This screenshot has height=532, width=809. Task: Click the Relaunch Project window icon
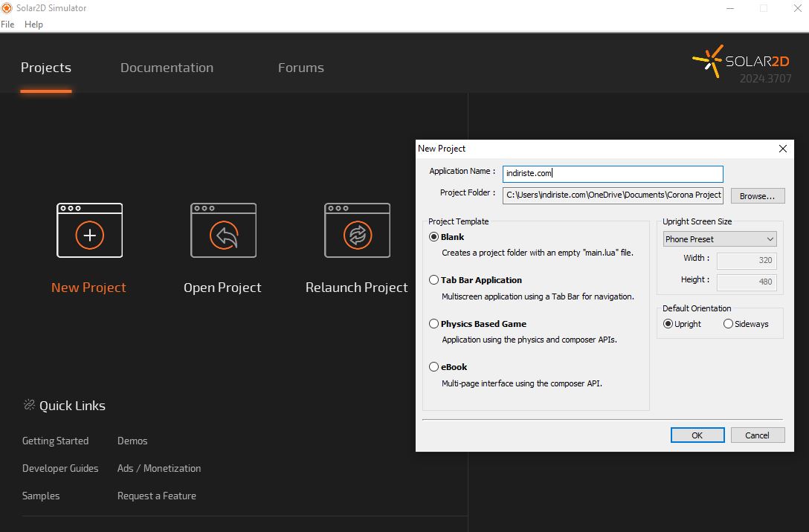tap(357, 230)
